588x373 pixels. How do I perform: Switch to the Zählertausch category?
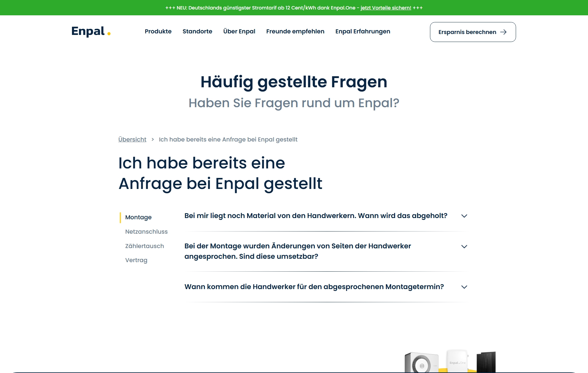click(145, 246)
